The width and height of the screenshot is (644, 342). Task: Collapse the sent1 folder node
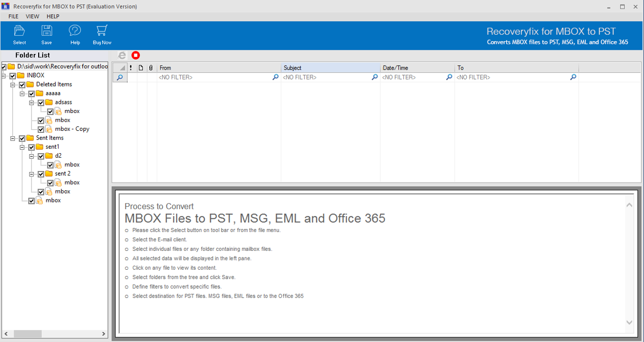[23, 147]
